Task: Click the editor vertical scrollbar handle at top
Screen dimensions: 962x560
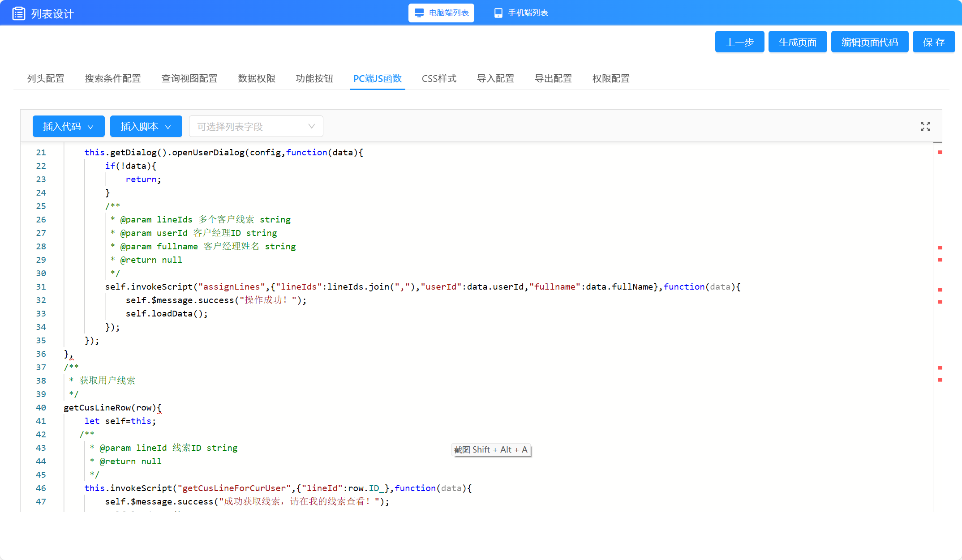Action: click(x=937, y=142)
